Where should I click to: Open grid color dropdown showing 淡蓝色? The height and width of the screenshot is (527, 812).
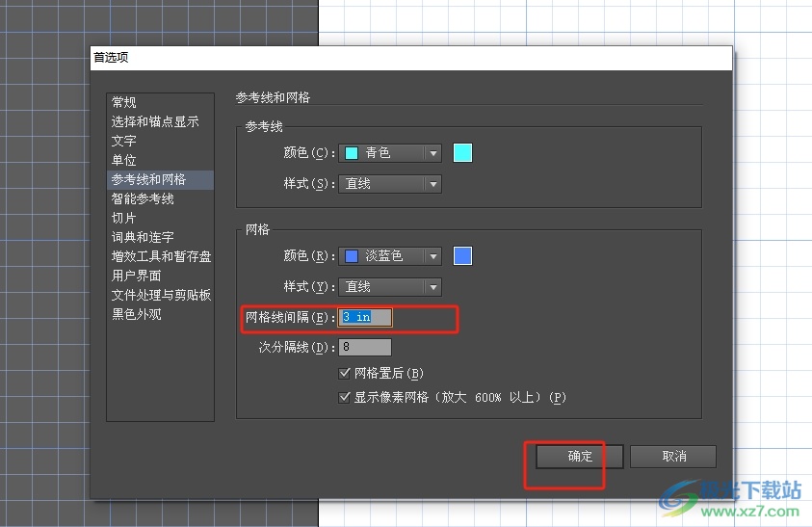[x=390, y=256]
